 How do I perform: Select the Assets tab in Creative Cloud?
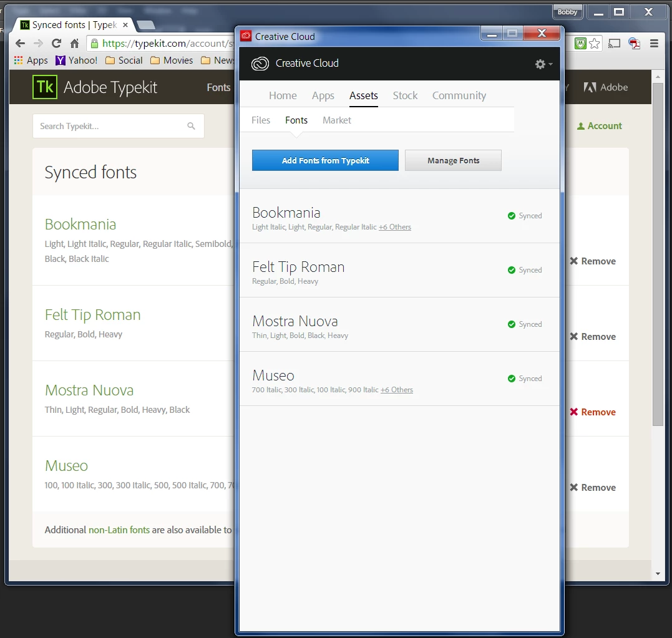click(x=363, y=95)
